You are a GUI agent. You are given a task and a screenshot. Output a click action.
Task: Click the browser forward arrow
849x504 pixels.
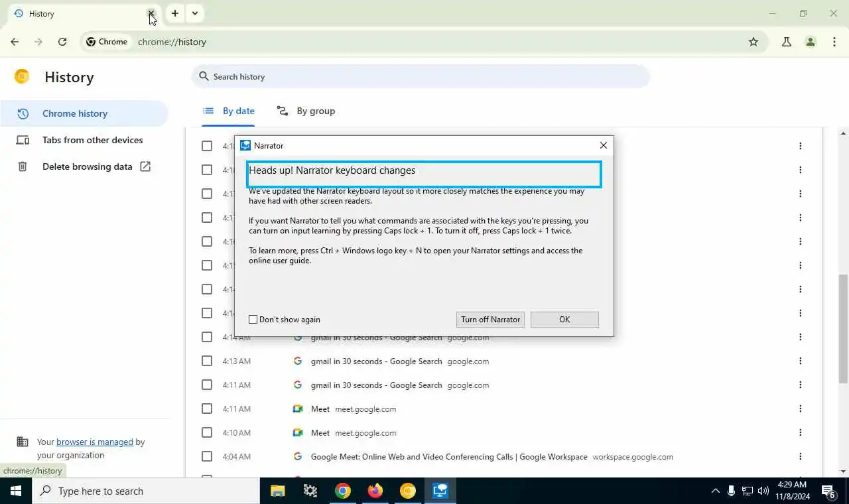click(x=38, y=42)
